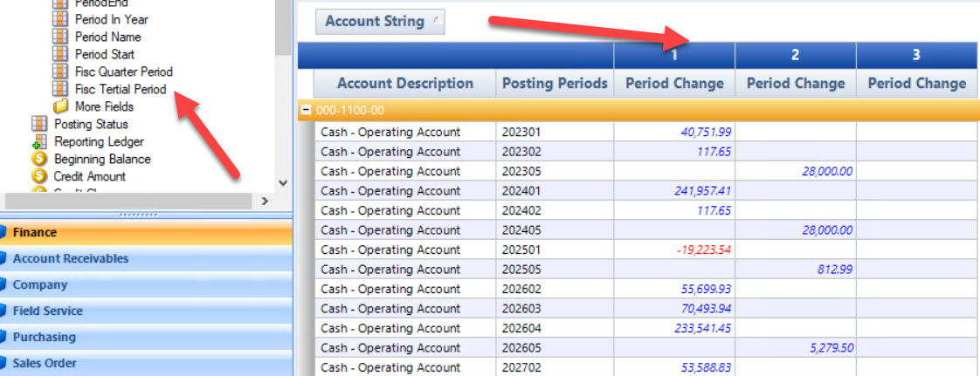The height and width of the screenshot is (376, 980).
Task: Toggle sort on Account String group field
Action: click(380, 21)
